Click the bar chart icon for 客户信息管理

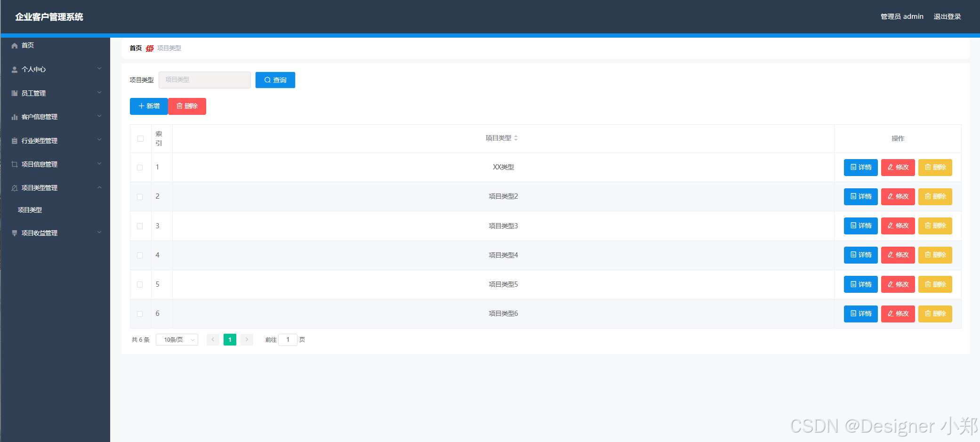click(15, 117)
